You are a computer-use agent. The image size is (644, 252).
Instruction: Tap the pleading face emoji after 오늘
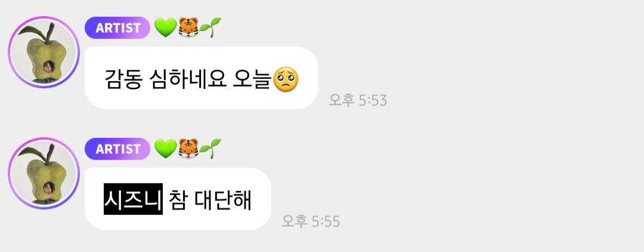pyautogui.click(x=286, y=79)
